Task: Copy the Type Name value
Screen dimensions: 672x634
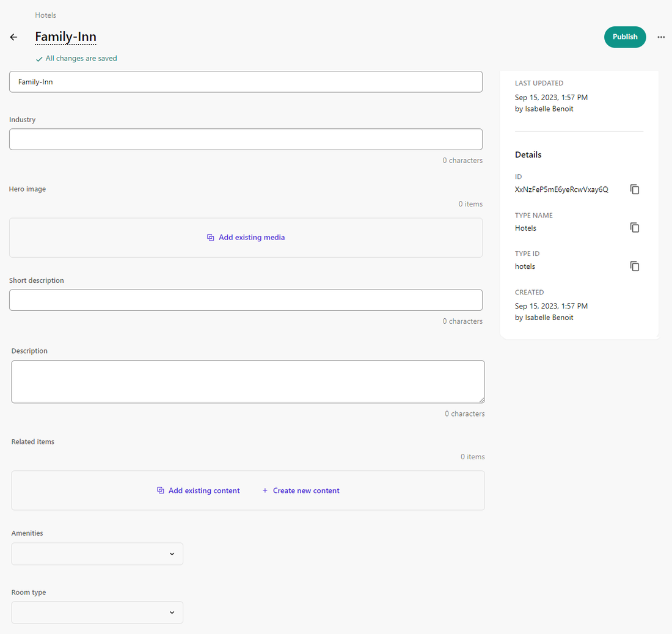Action: [635, 228]
